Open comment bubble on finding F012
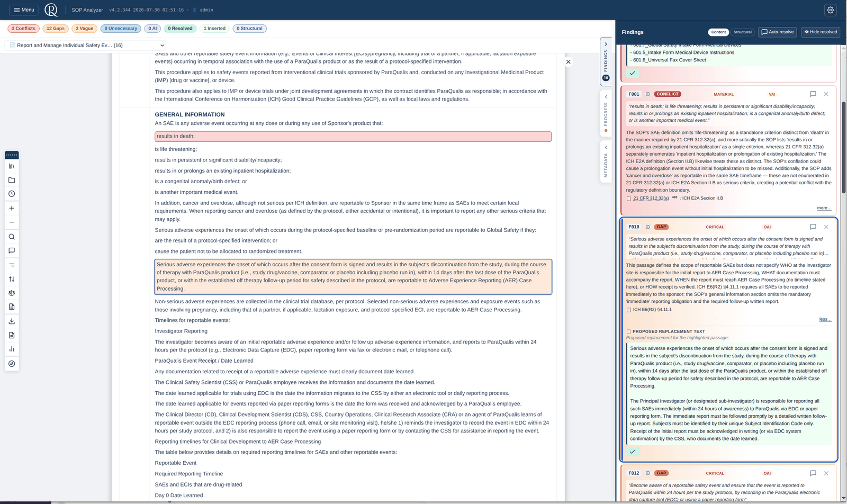Viewport: 847px width, 504px height. [813, 473]
